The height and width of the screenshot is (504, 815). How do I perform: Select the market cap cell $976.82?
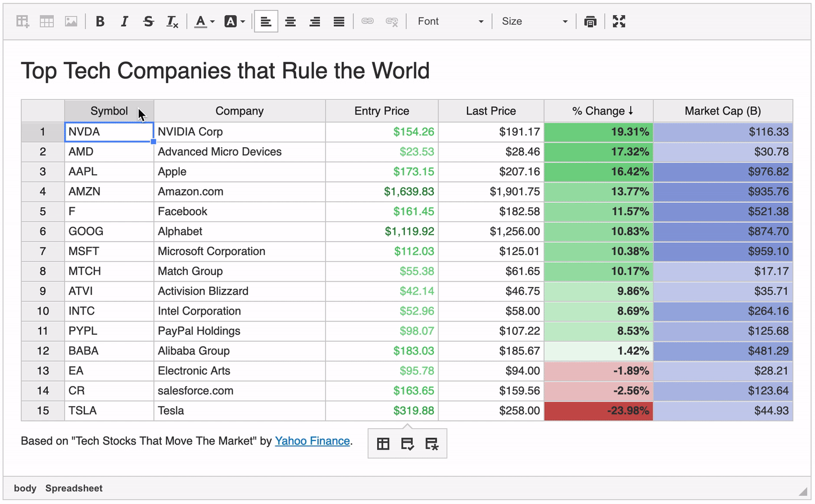[723, 172]
